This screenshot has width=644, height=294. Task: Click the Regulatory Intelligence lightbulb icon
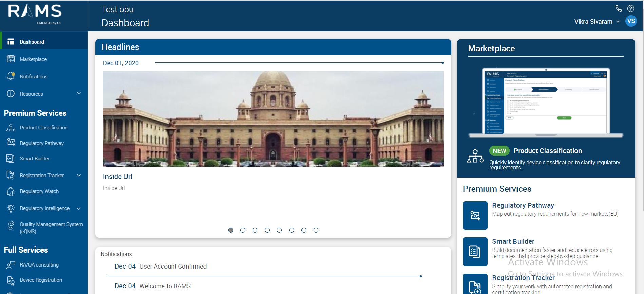point(11,208)
